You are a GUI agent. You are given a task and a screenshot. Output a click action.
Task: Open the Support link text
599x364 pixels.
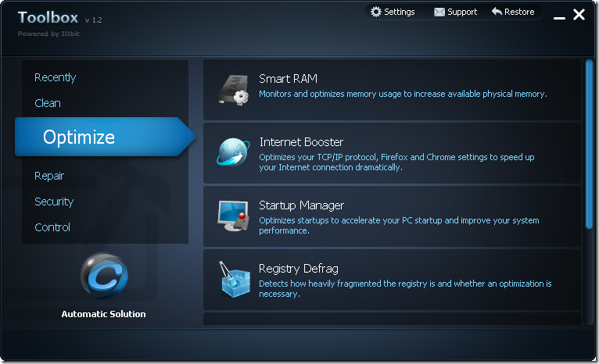coord(462,12)
